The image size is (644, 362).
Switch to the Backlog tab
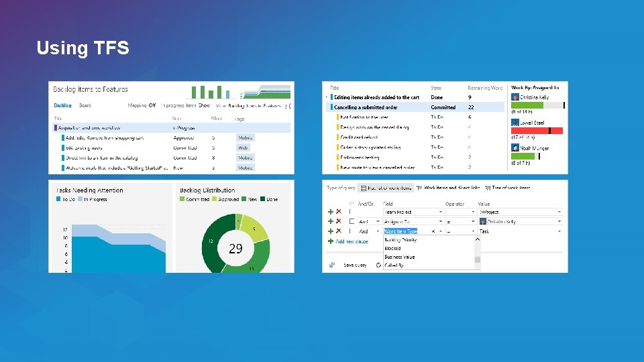click(62, 105)
